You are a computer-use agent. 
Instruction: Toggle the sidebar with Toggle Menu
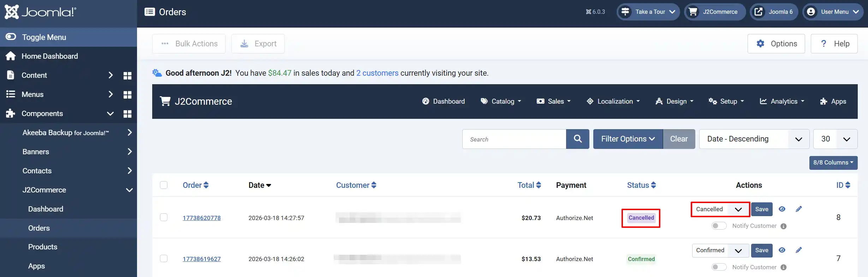[69, 37]
